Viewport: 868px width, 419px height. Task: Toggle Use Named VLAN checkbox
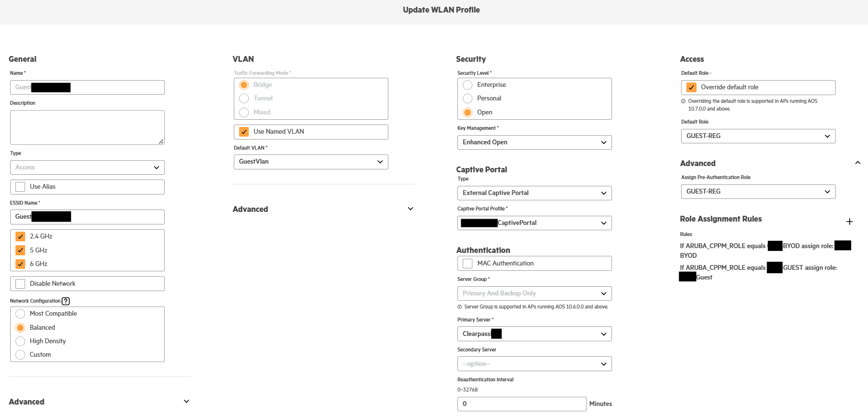[244, 132]
